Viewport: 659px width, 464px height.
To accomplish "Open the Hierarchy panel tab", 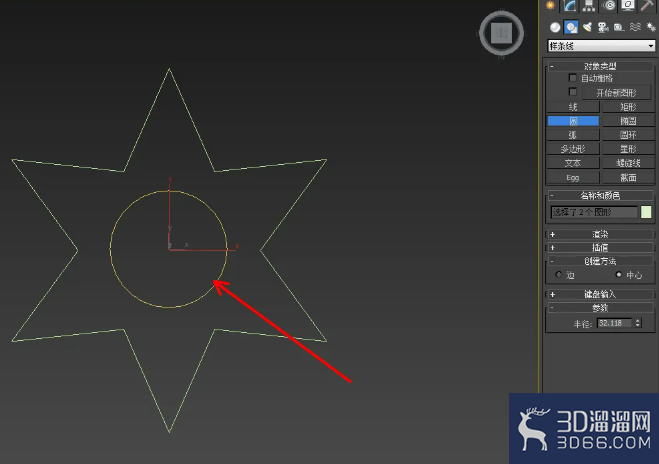I will 589,5.
